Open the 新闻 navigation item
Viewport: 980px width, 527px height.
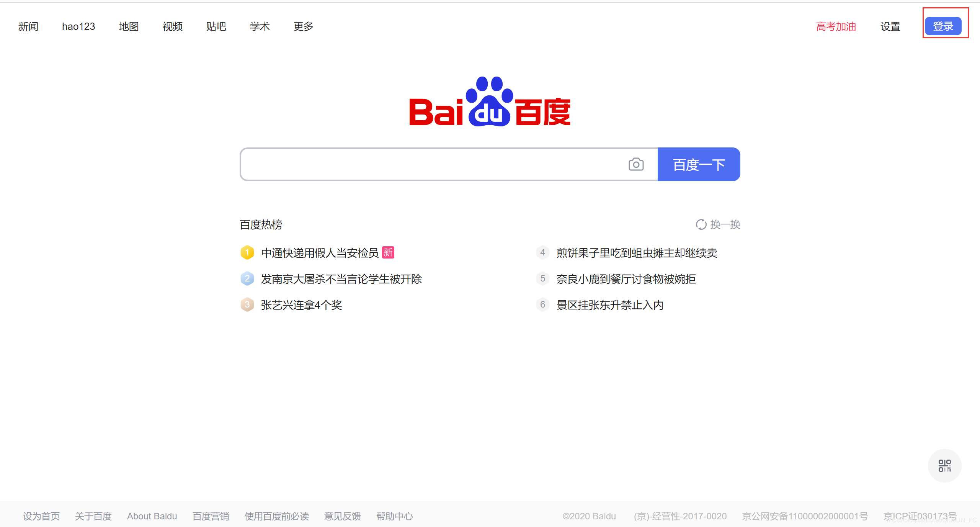[x=28, y=26]
